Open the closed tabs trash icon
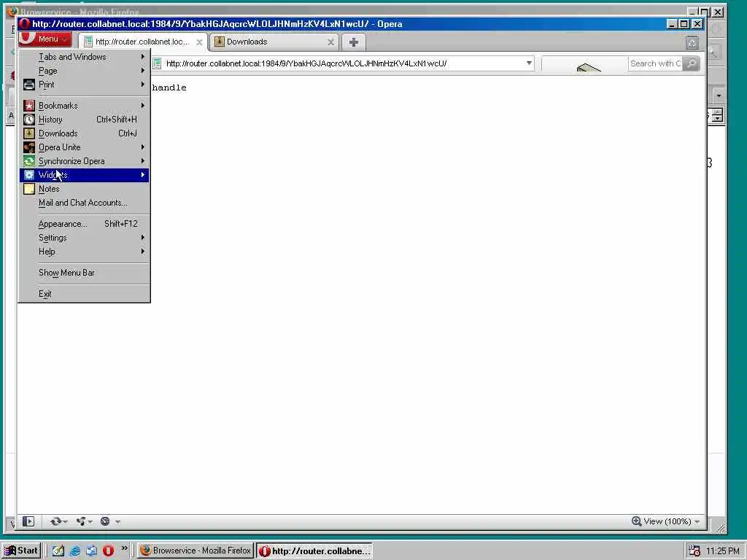747x560 pixels. pyautogui.click(x=692, y=43)
